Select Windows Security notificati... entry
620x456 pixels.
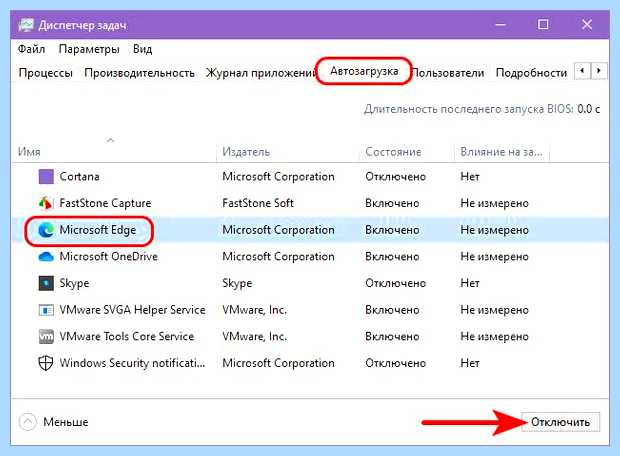132,363
